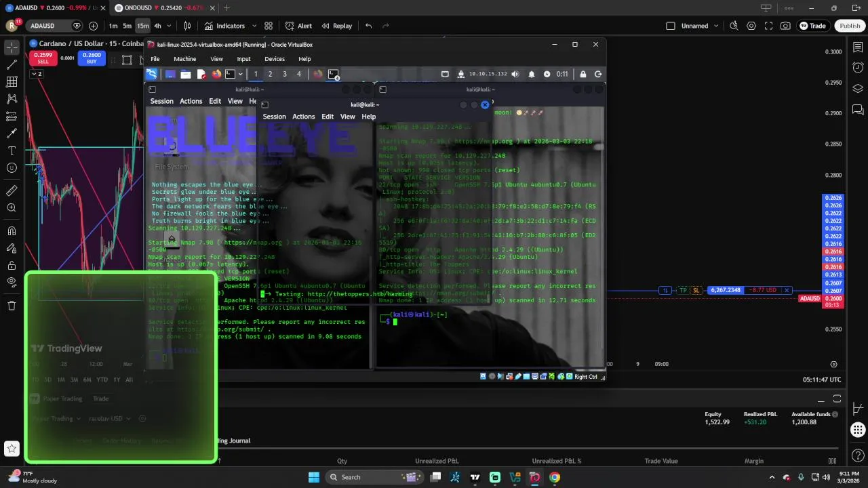
Task: Switch to Kali workspace 2
Action: point(270,74)
